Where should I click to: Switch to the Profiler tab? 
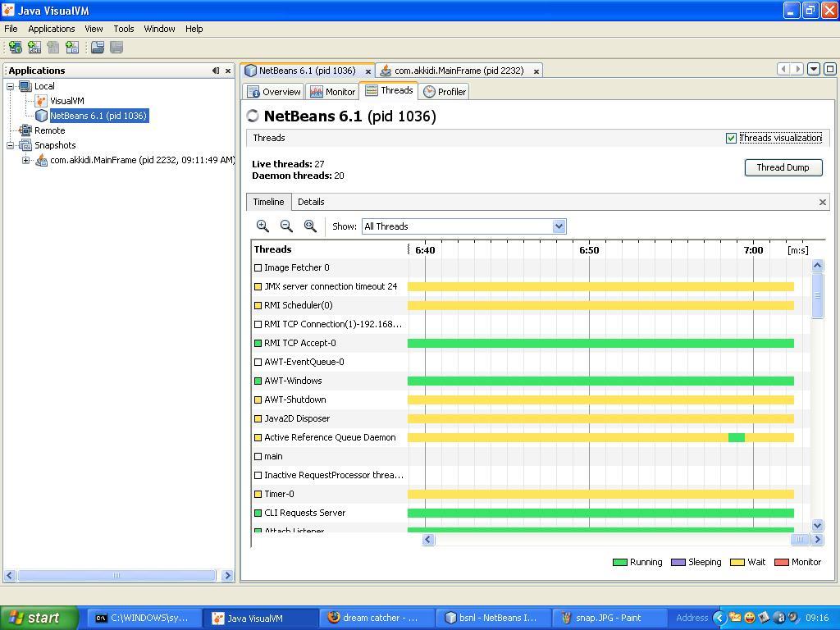click(x=444, y=92)
